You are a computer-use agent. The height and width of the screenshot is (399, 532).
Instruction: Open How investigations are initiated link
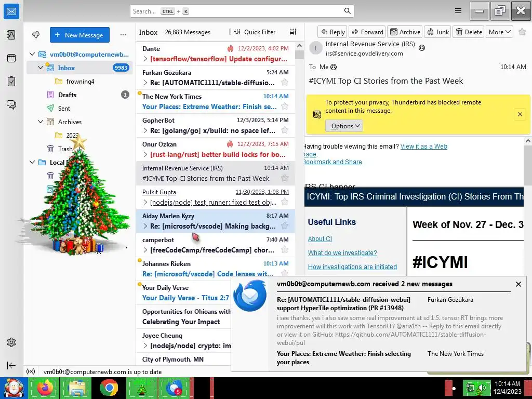point(352,267)
